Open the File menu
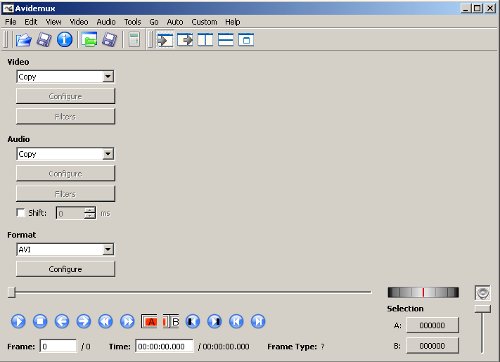The width and height of the screenshot is (500, 362). (10, 22)
